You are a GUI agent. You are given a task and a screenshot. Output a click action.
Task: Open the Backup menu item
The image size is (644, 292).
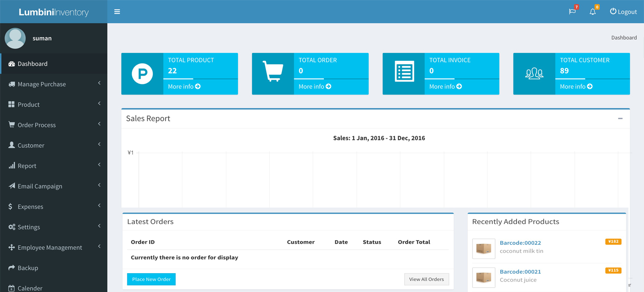pyautogui.click(x=28, y=268)
